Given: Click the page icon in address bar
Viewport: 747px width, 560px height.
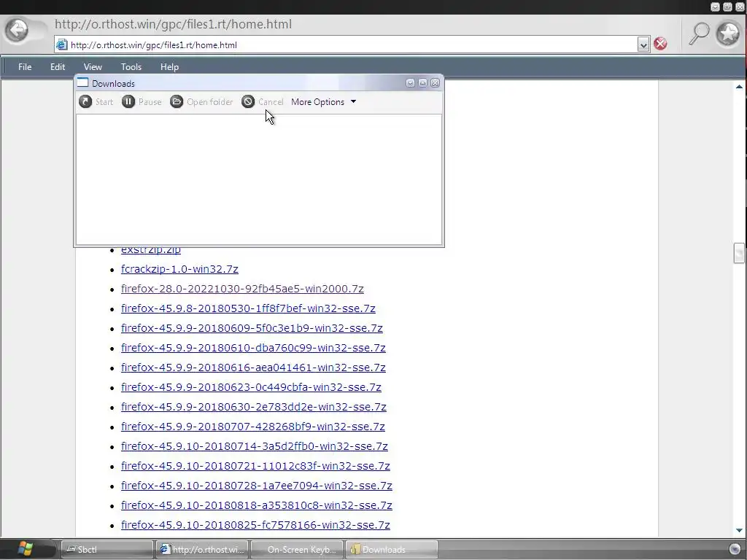Looking at the screenshot, I should pos(62,44).
